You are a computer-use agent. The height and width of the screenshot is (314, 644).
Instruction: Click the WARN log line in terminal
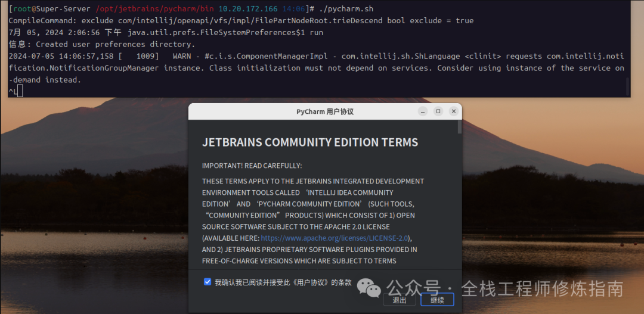316,68
